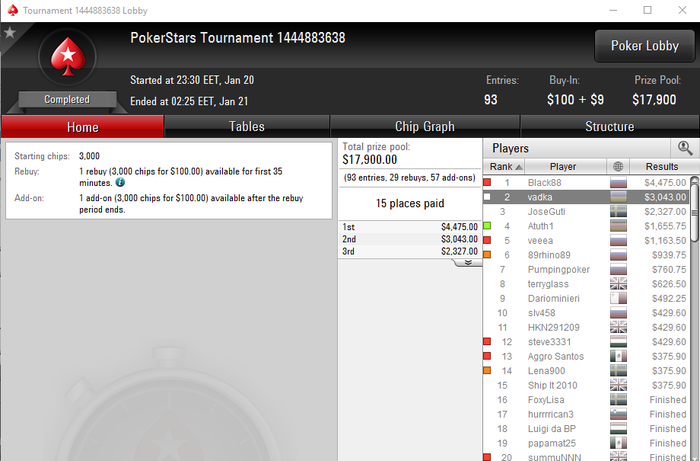
Task: Expand the full prize payout list
Action: 468,262
